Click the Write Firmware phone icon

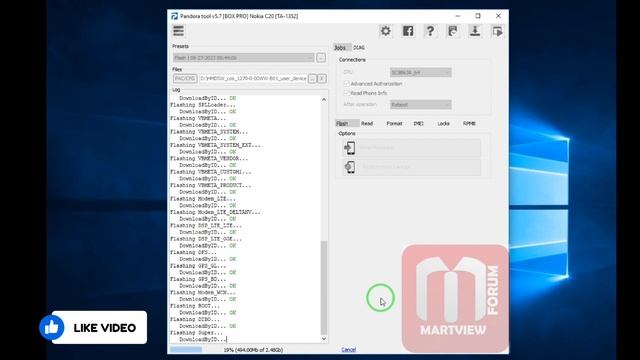350,148
